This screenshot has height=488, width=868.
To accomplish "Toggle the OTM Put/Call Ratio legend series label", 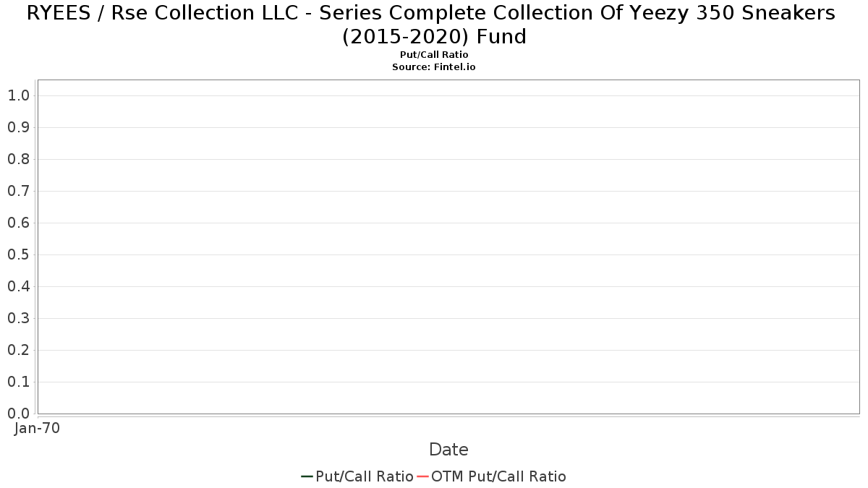I will 498,476.
